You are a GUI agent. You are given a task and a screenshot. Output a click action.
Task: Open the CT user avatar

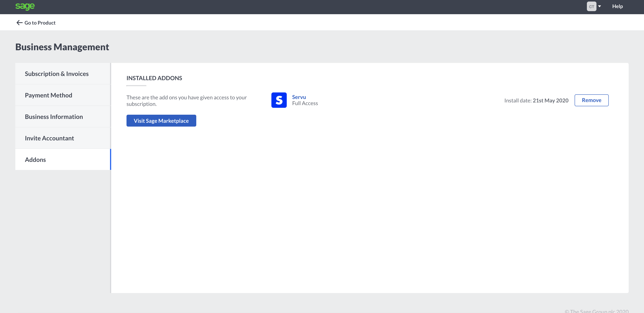(591, 7)
